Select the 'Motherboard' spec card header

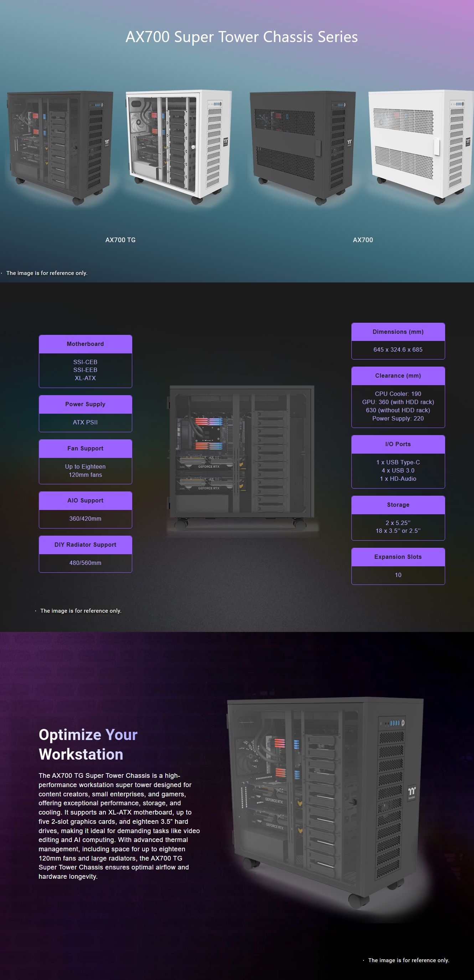point(86,344)
